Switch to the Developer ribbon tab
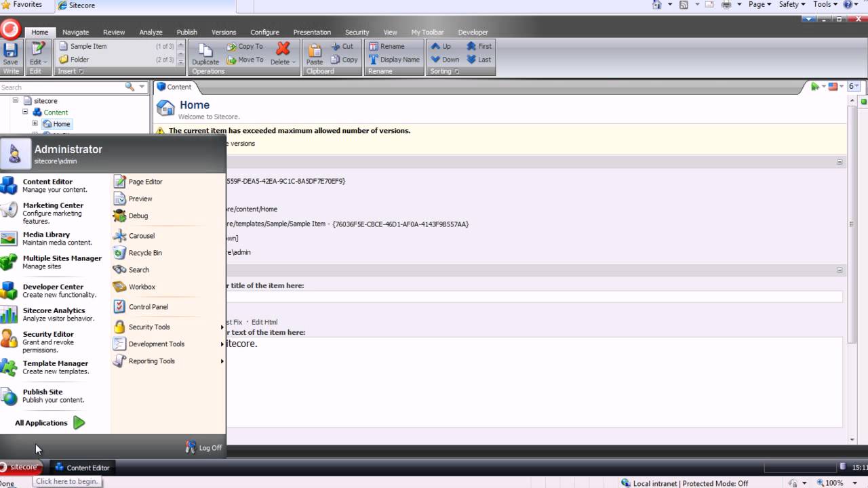The width and height of the screenshot is (868, 488). click(473, 32)
